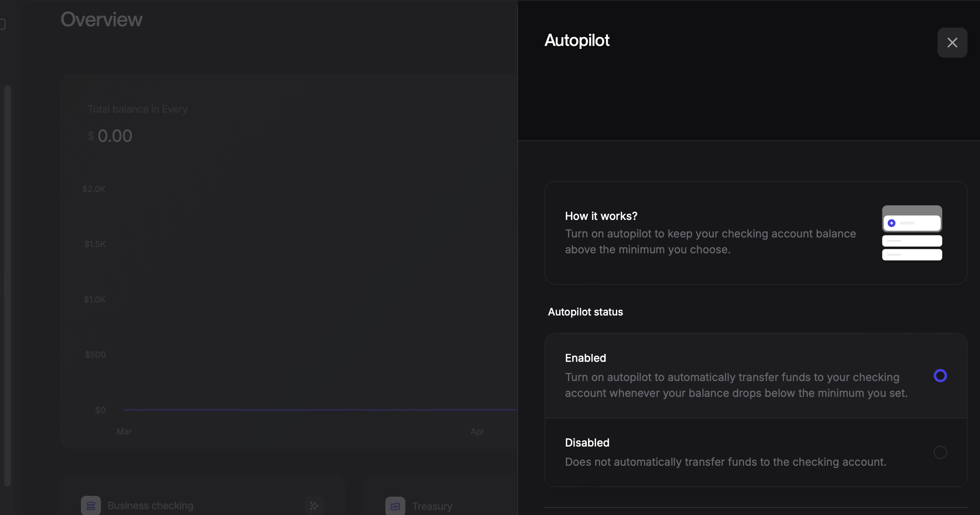Click the Enabled option title text
This screenshot has height=515, width=980.
point(585,358)
